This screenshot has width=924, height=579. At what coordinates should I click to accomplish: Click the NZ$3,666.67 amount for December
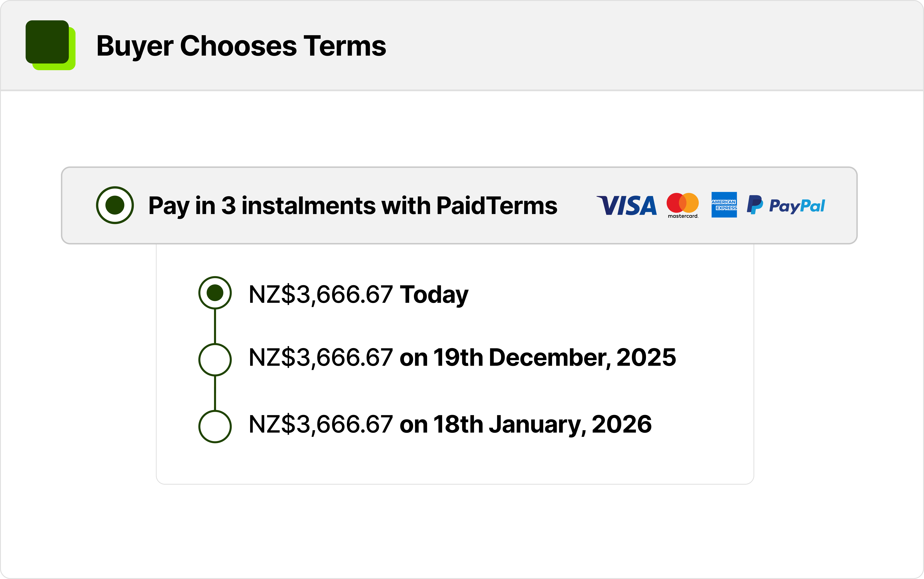321,358
